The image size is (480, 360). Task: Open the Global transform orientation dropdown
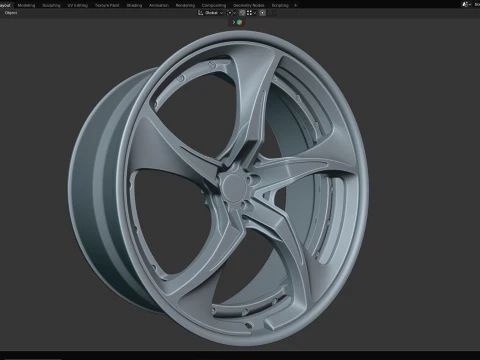tap(211, 13)
